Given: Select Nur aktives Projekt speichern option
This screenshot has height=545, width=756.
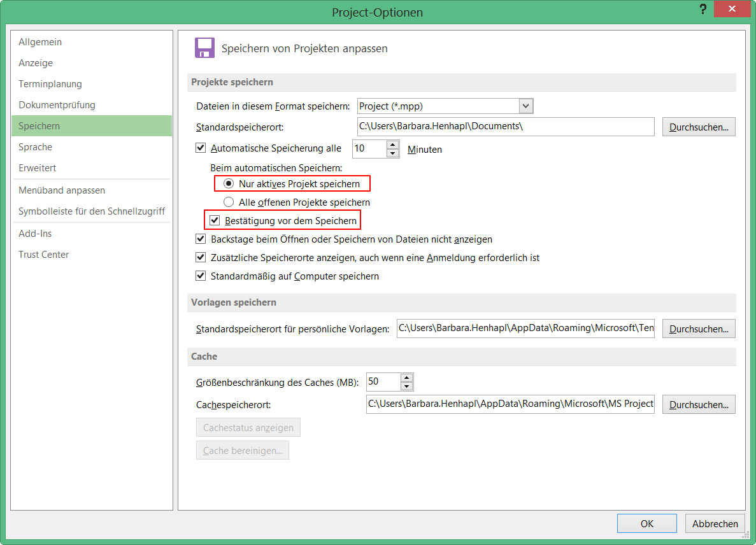Looking at the screenshot, I should click(229, 184).
